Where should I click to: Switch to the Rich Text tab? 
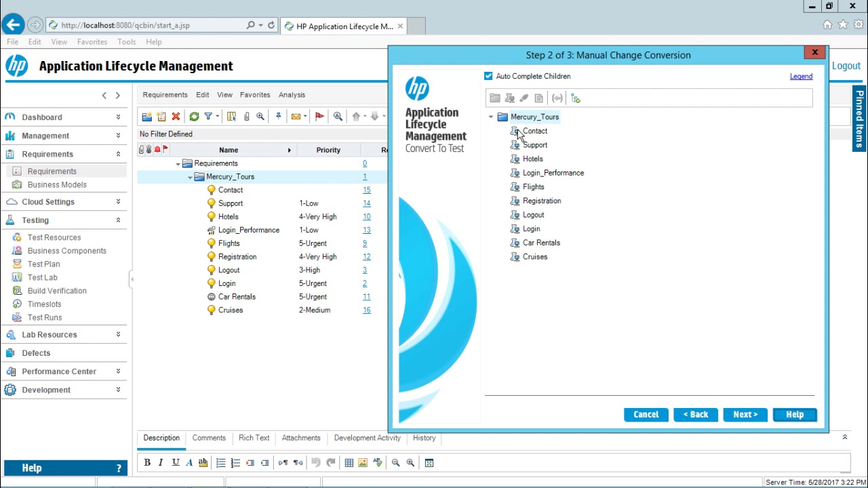pyautogui.click(x=254, y=438)
